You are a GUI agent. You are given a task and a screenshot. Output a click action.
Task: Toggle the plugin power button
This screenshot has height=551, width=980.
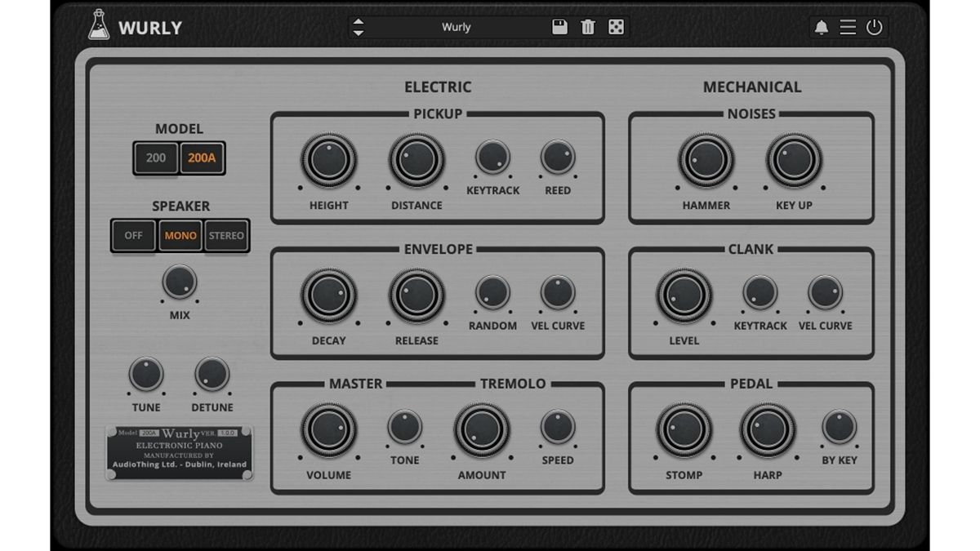click(874, 26)
